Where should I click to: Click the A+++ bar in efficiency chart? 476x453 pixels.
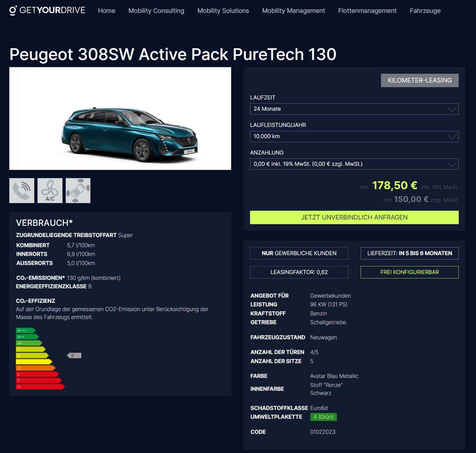(26, 331)
